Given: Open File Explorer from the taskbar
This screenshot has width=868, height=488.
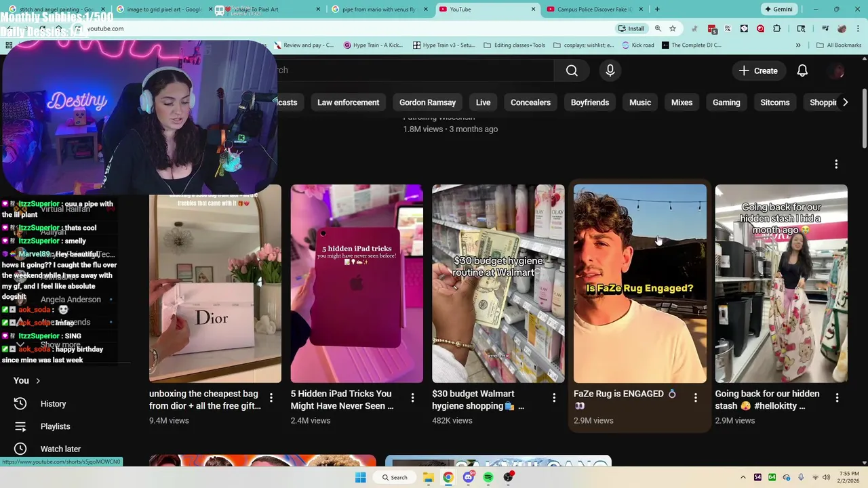Looking at the screenshot, I should [428, 477].
